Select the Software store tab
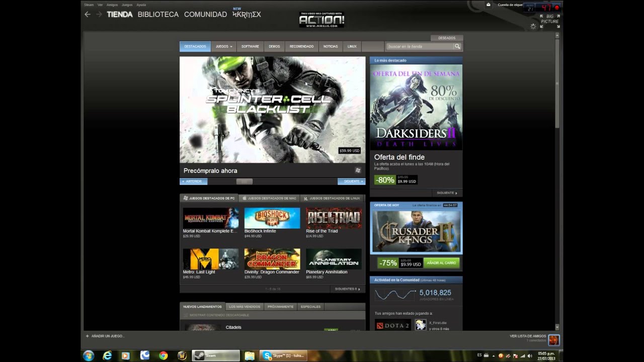The width and height of the screenshot is (644, 362). click(x=250, y=46)
